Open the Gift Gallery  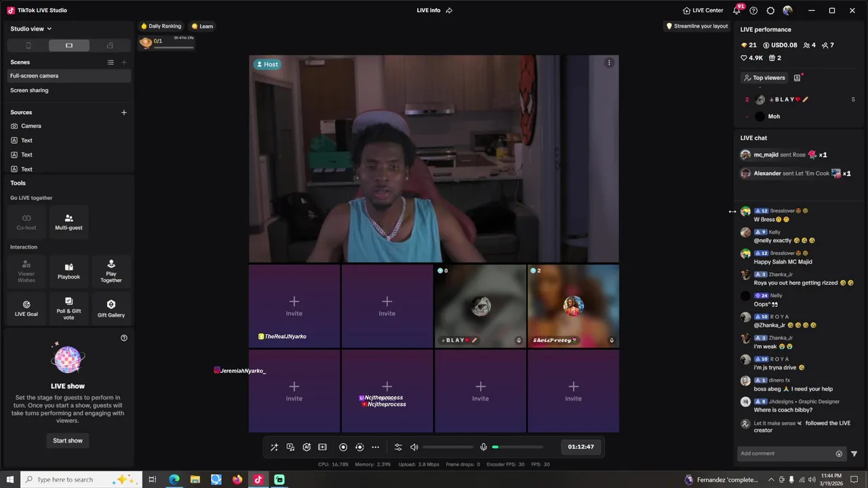pyautogui.click(x=111, y=308)
